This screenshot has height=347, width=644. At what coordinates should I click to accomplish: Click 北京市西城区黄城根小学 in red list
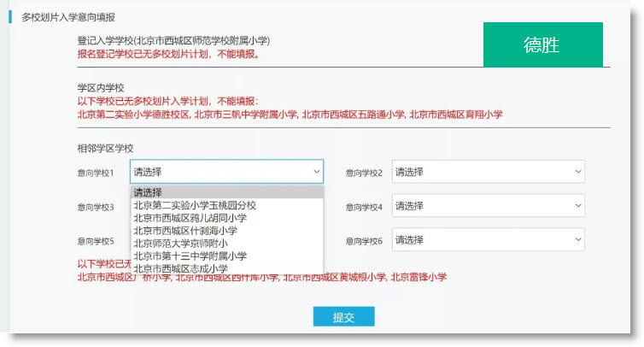click(x=335, y=277)
